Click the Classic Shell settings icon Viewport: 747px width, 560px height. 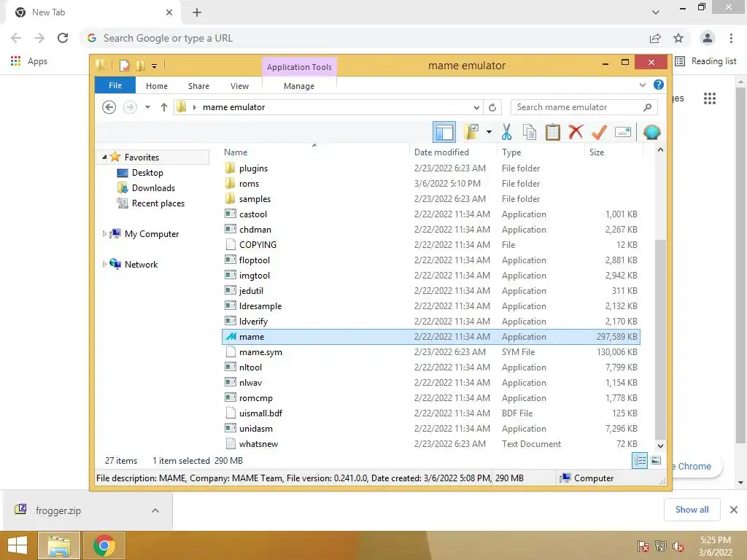(651, 132)
